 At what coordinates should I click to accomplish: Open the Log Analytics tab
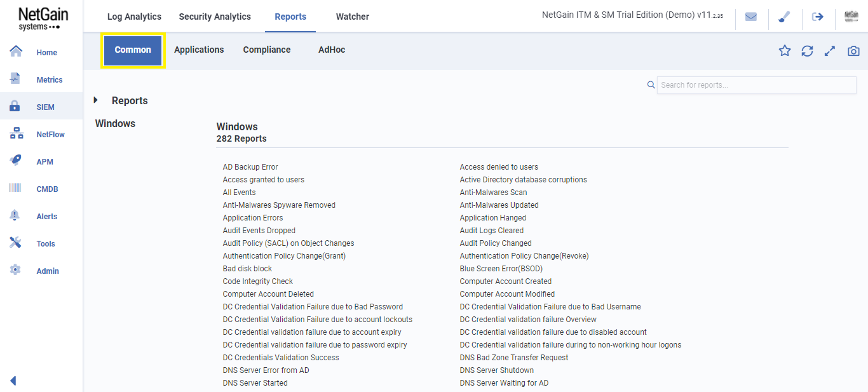[134, 17]
